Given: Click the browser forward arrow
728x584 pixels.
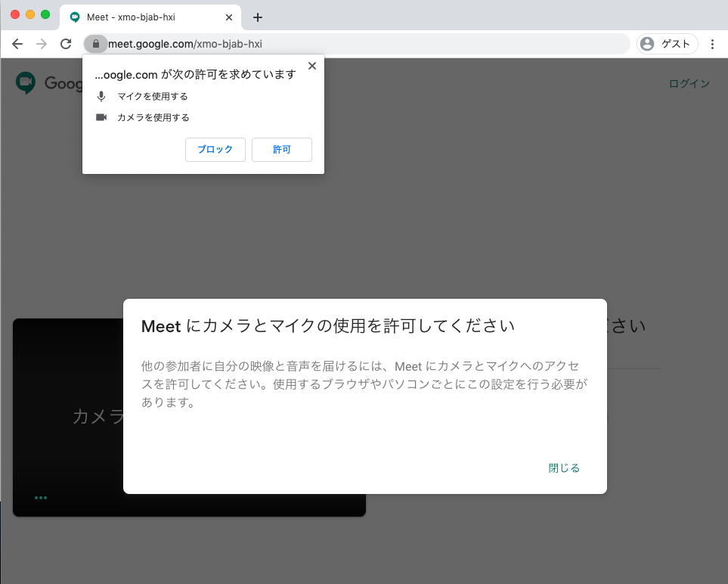Looking at the screenshot, I should tap(42, 44).
